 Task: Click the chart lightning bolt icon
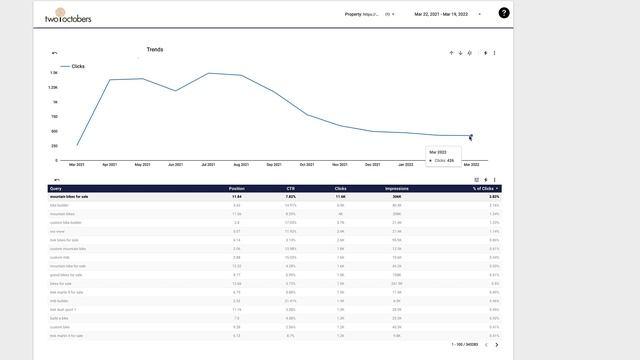(x=485, y=53)
